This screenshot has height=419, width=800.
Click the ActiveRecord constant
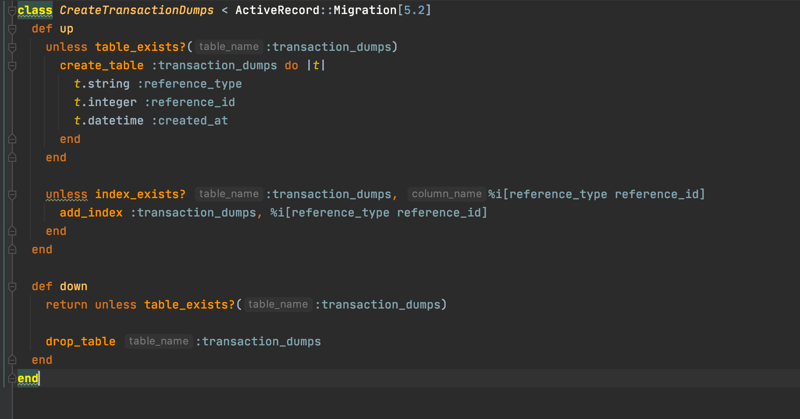[x=277, y=10]
